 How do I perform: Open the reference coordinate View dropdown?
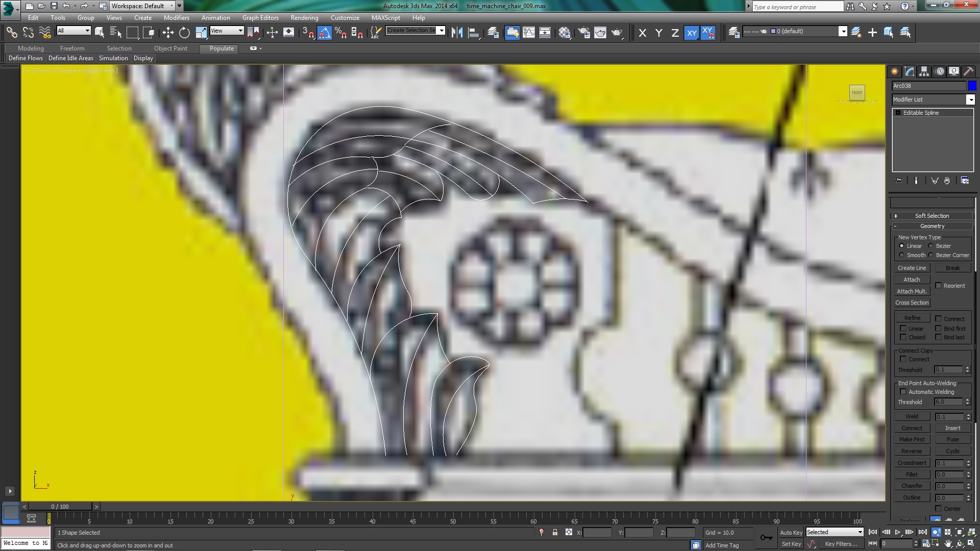[227, 31]
